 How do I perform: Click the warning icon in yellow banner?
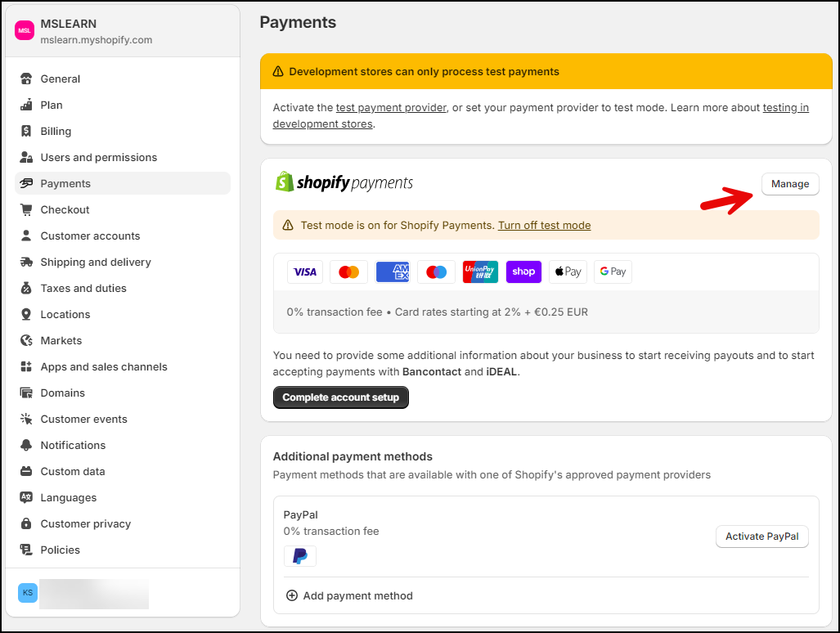[x=278, y=72]
